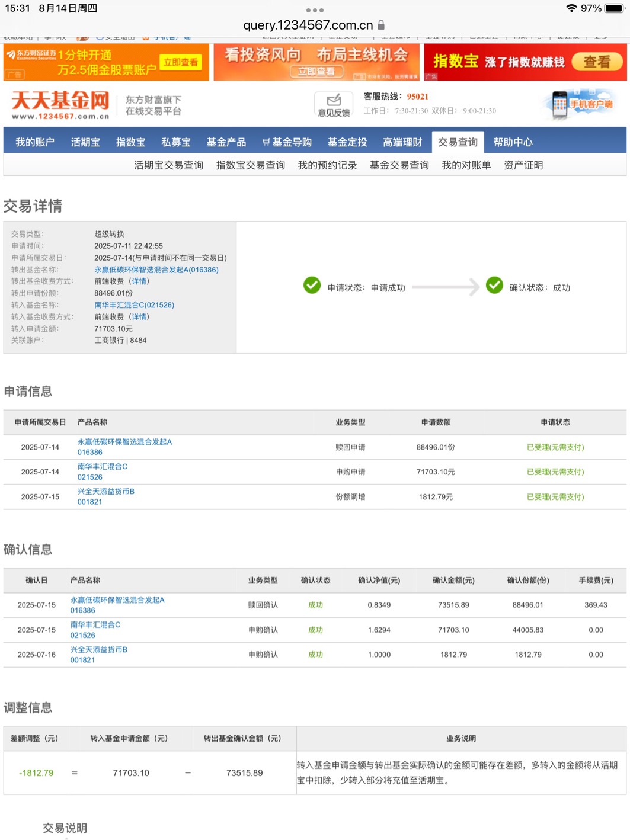The image size is (630, 840).
Task: Open 永赢低碳环保智选混合发起A in 确认信息 table
Action: (x=117, y=600)
